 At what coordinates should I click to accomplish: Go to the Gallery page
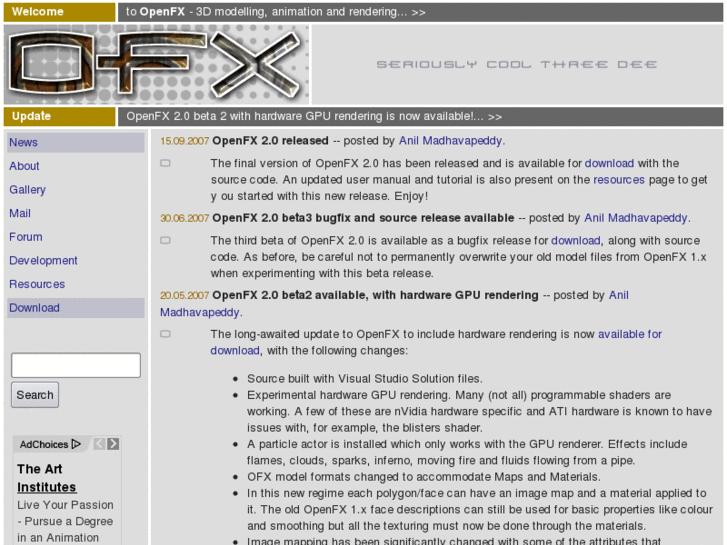27,190
